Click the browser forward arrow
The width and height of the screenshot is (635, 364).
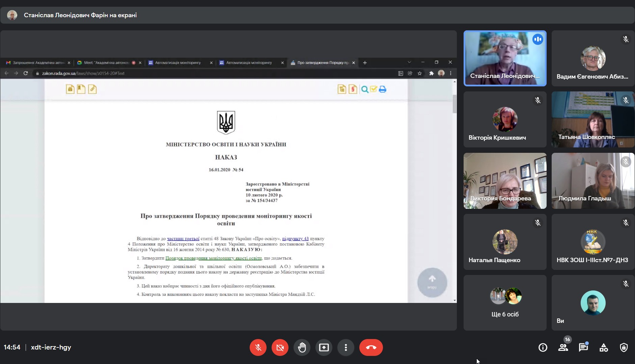coord(16,73)
